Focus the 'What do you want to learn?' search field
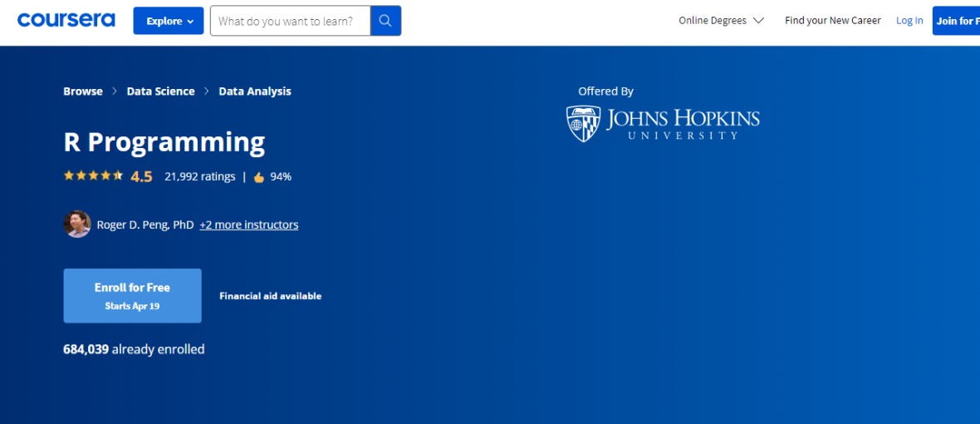Screen dimensions: 980x424 [x=291, y=21]
